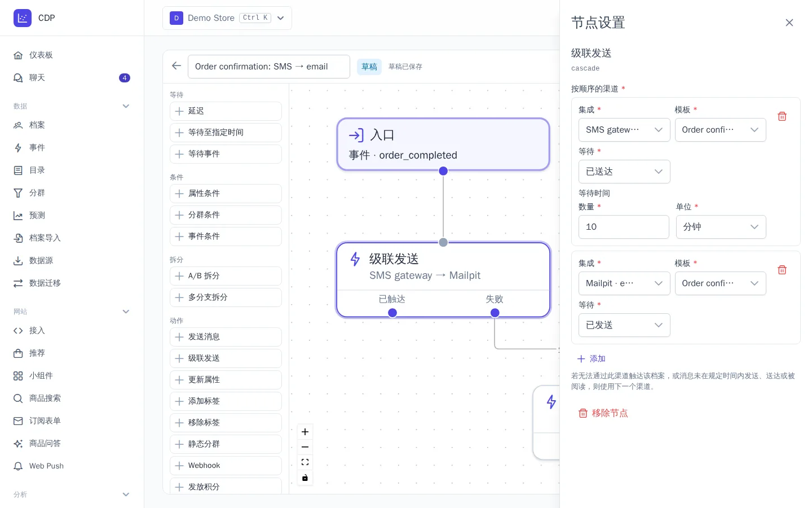Toggle canvas lock interactivity
Screen dimensions: 812x508
pyautogui.click(x=305, y=478)
